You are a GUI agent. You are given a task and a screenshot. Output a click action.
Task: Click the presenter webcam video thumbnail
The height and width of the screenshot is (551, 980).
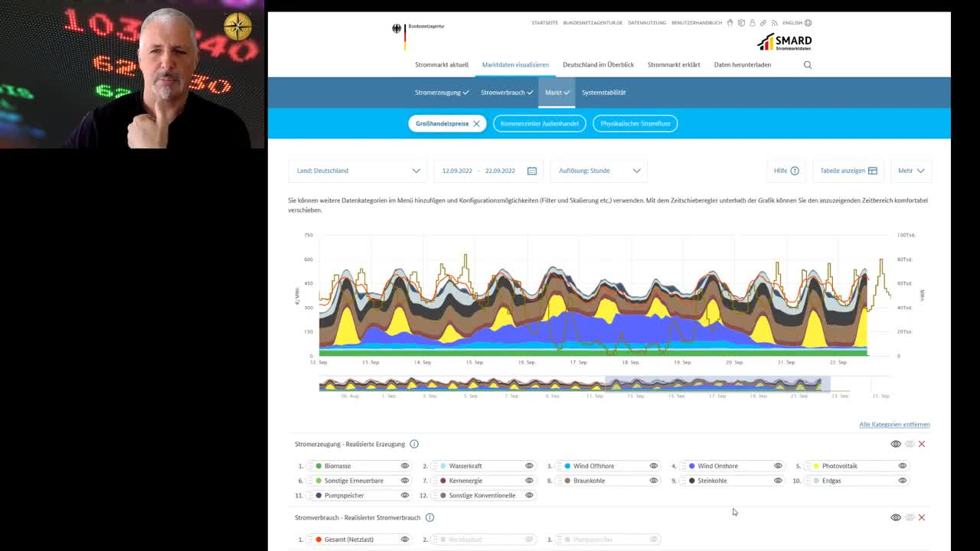click(132, 74)
